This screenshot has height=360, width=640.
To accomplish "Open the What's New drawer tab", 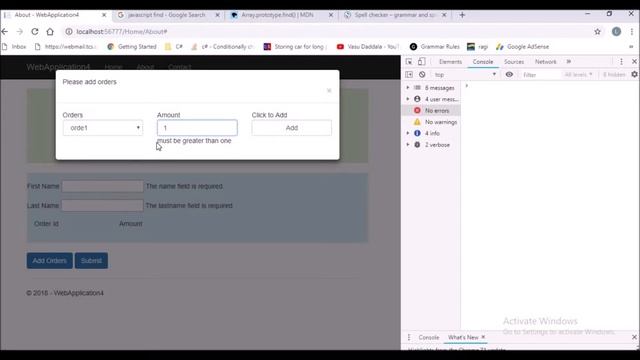I will (x=463, y=338).
